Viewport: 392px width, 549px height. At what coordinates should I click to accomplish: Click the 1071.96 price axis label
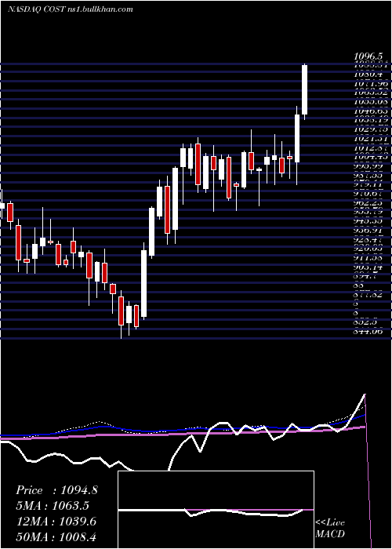pos(370,84)
